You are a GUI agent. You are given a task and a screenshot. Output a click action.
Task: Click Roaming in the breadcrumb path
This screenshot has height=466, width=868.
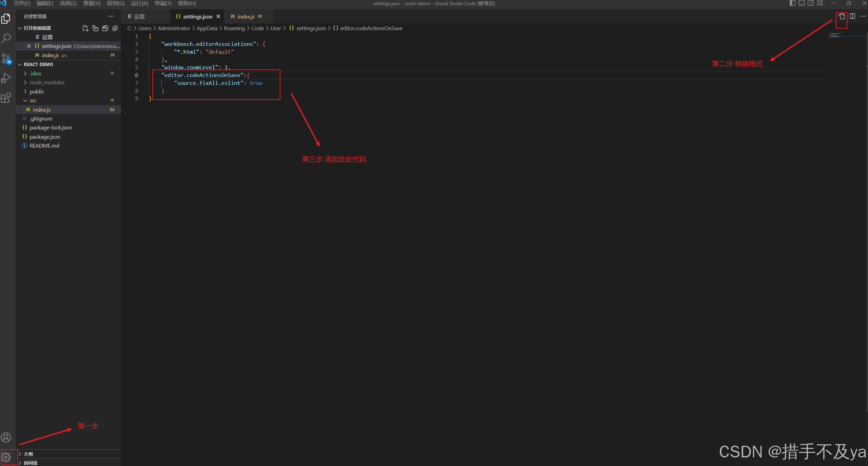234,28
